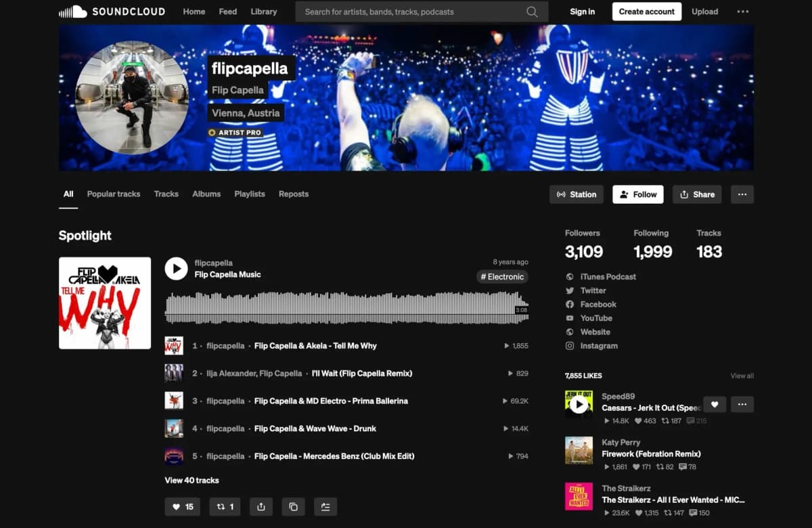
Task: Open the Katy Perry artist link
Action: coord(621,443)
